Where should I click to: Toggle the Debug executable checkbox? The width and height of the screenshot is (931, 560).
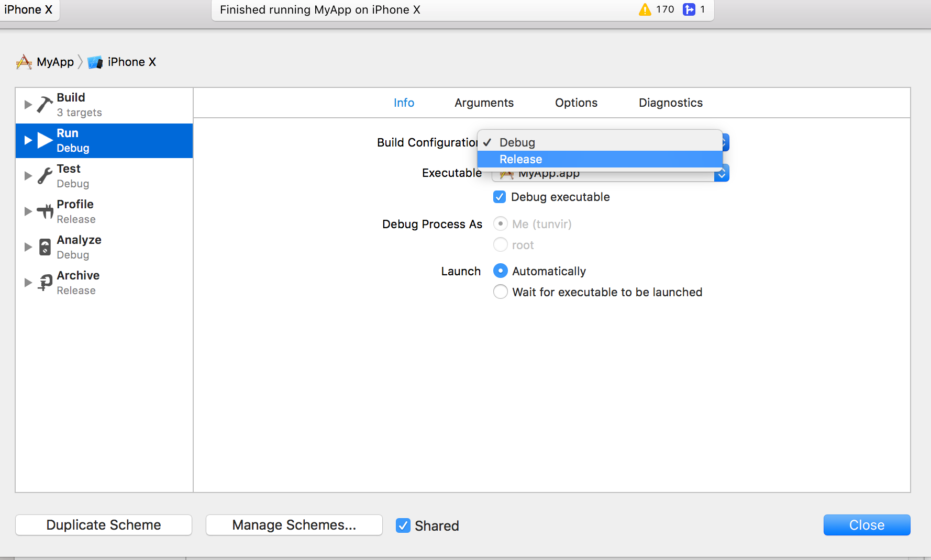tap(500, 197)
